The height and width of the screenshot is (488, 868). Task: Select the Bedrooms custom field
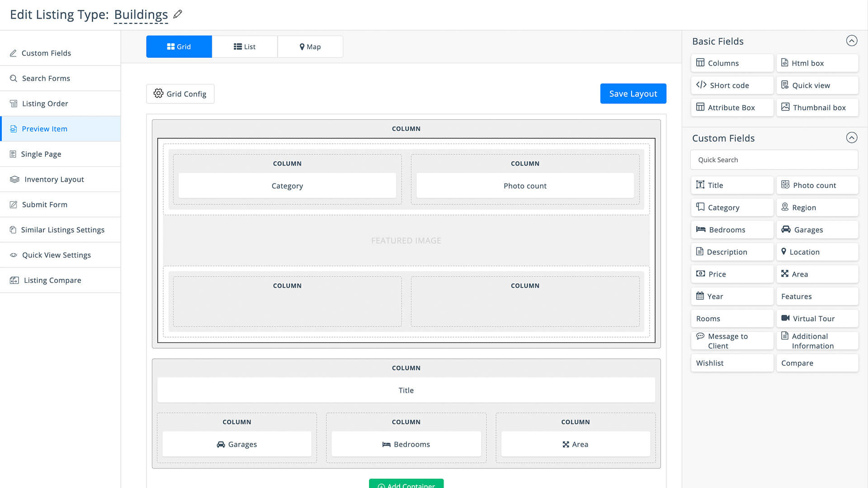(732, 230)
